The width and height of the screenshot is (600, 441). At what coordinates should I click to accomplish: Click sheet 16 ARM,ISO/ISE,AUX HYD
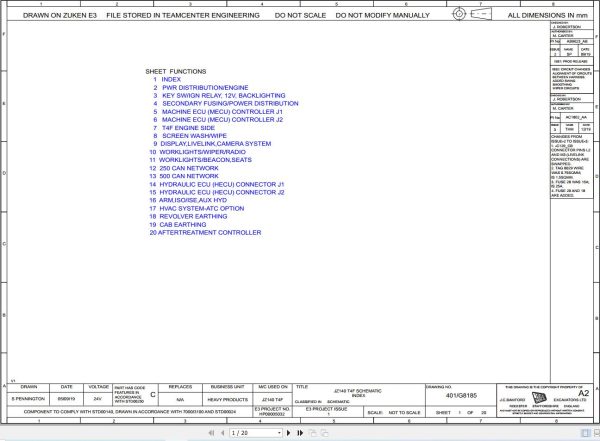point(188,200)
